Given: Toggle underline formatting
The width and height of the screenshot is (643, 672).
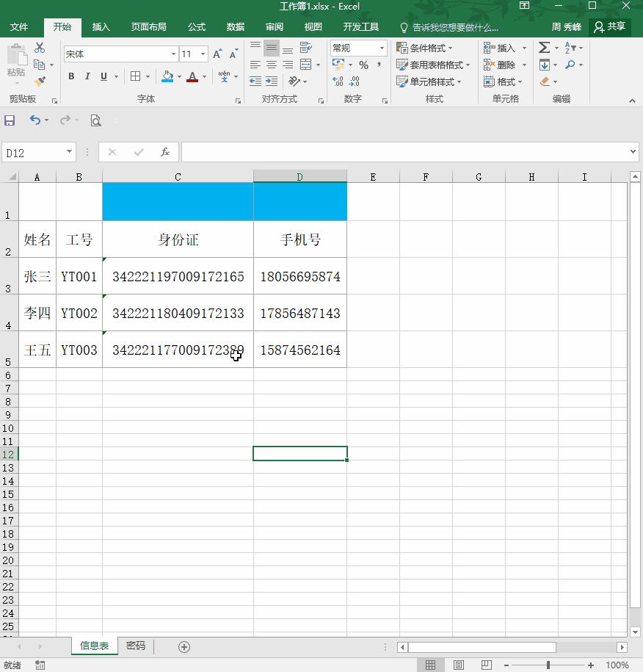Looking at the screenshot, I should pos(103,76).
